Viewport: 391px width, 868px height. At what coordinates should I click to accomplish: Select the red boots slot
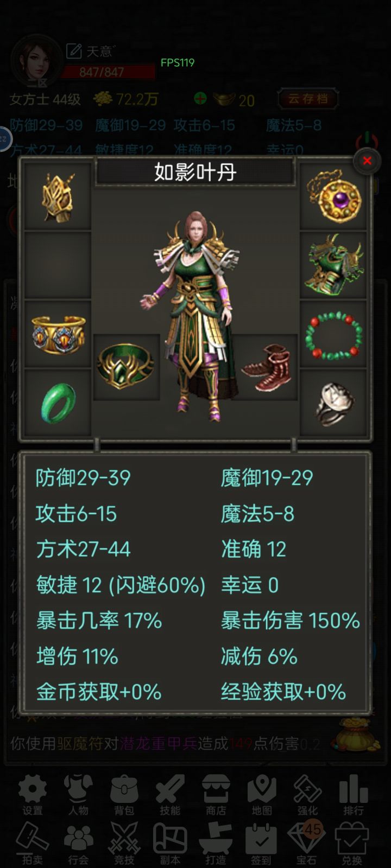pyautogui.click(x=265, y=367)
